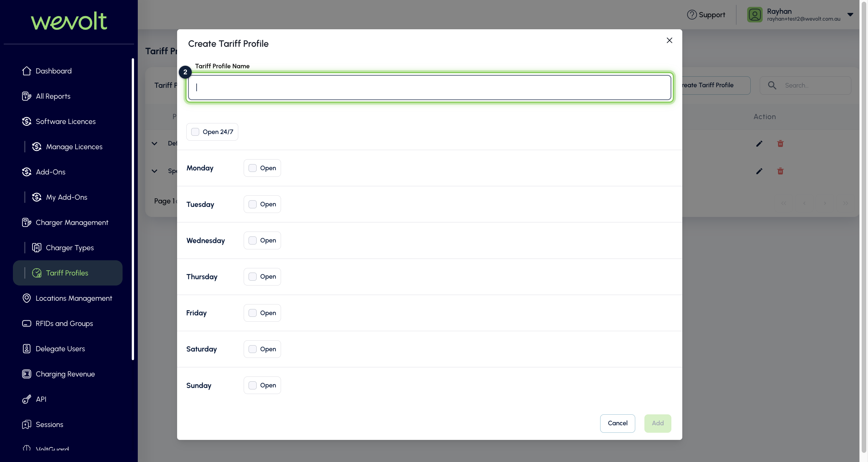The image size is (868, 462).
Task: Click the Create Tariff Profile dialog title
Action: [x=228, y=43]
